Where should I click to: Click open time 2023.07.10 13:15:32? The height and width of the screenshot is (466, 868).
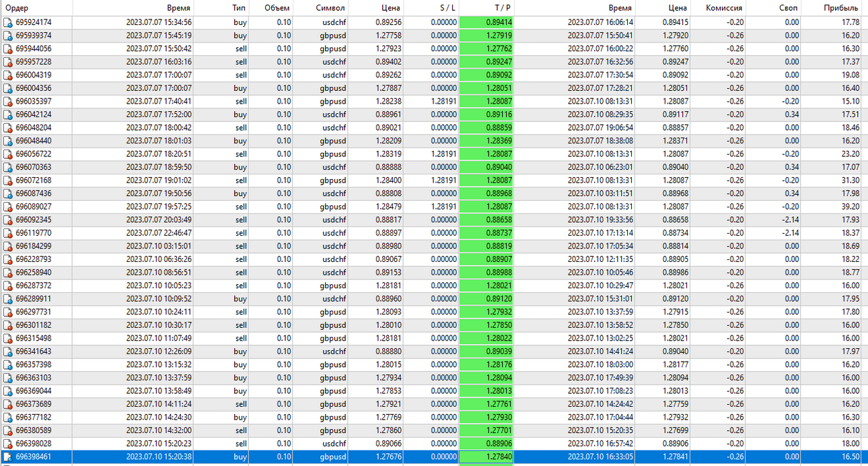coord(159,364)
